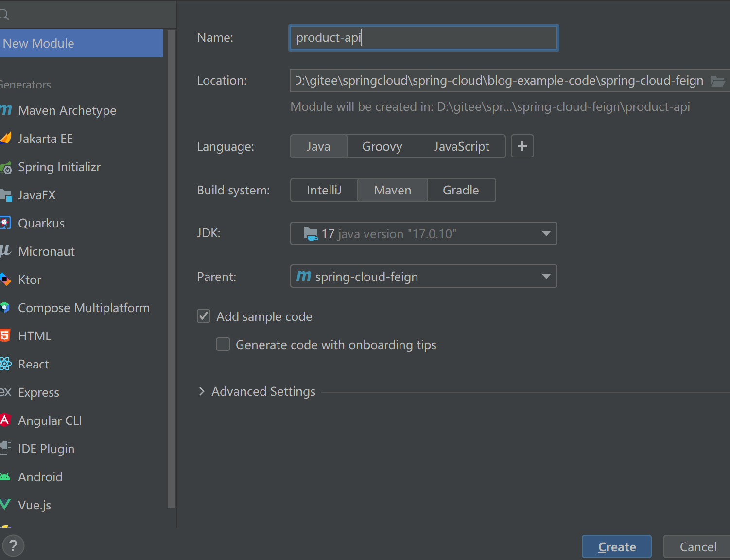Select the New Module entry
Screen dimensions: 730x560
[x=81, y=43]
